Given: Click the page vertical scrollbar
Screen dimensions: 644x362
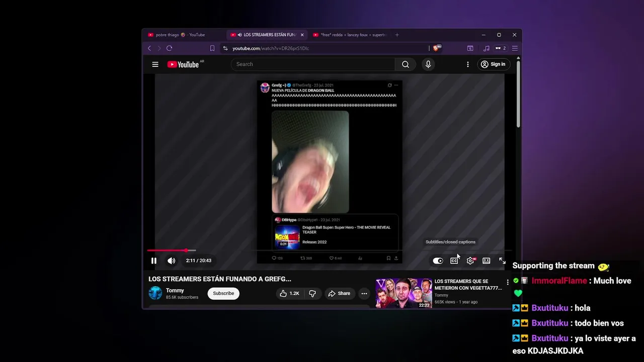Looking at the screenshot, I should 518,93.
